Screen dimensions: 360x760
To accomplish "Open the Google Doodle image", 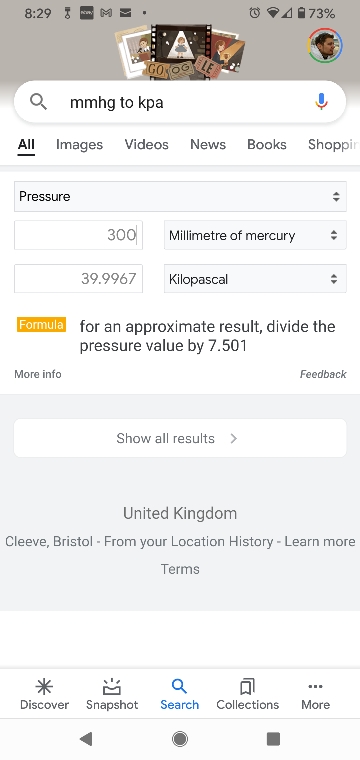I will click(180, 51).
